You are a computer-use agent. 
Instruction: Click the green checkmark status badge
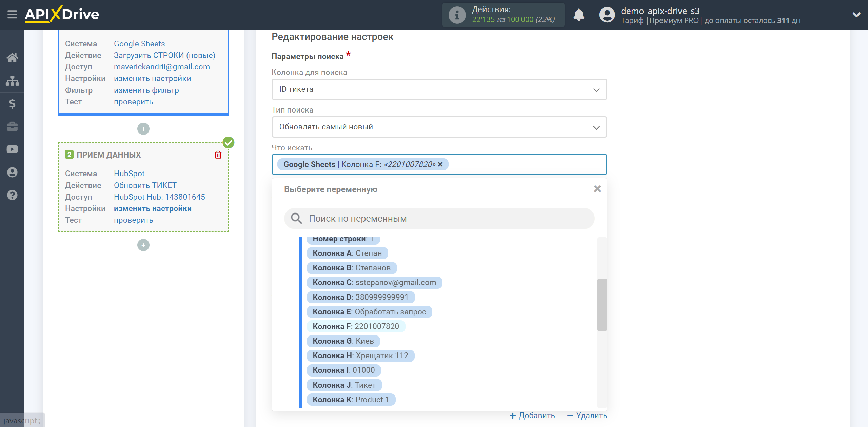pos(229,143)
